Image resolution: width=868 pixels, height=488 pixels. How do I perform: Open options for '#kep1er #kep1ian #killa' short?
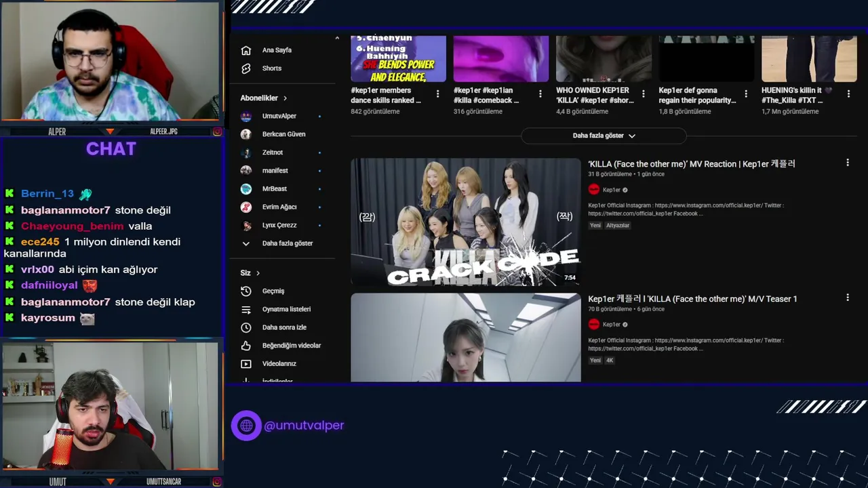(540, 94)
